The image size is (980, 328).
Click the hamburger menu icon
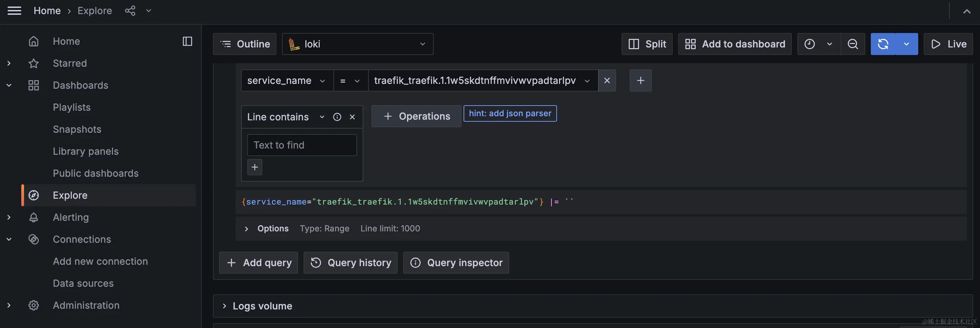click(14, 11)
